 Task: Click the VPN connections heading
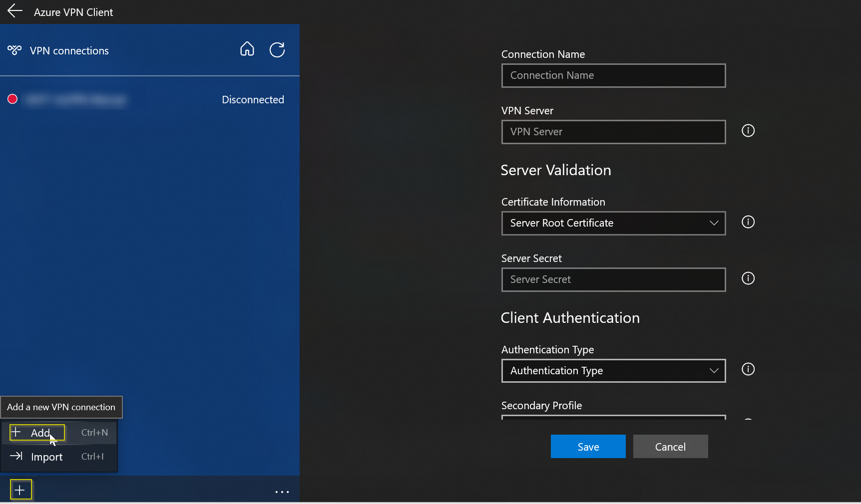69,51
